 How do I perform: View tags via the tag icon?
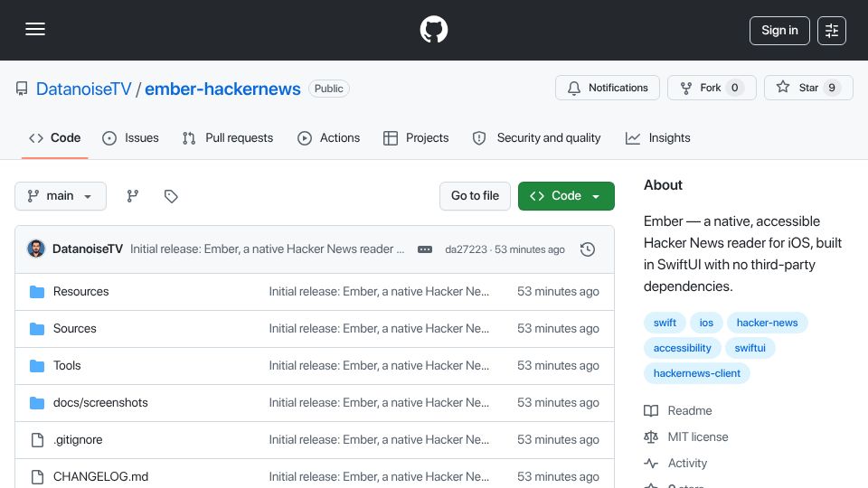pyautogui.click(x=171, y=196)
